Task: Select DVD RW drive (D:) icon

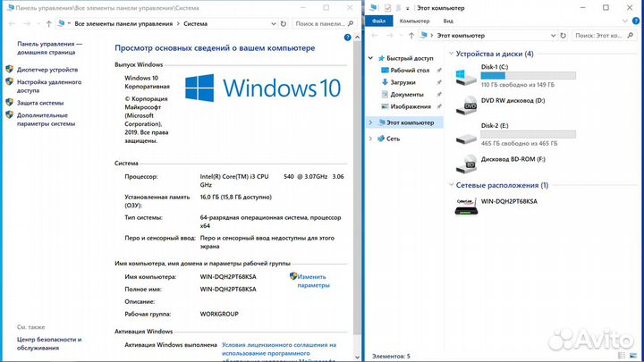Action: 466,105
